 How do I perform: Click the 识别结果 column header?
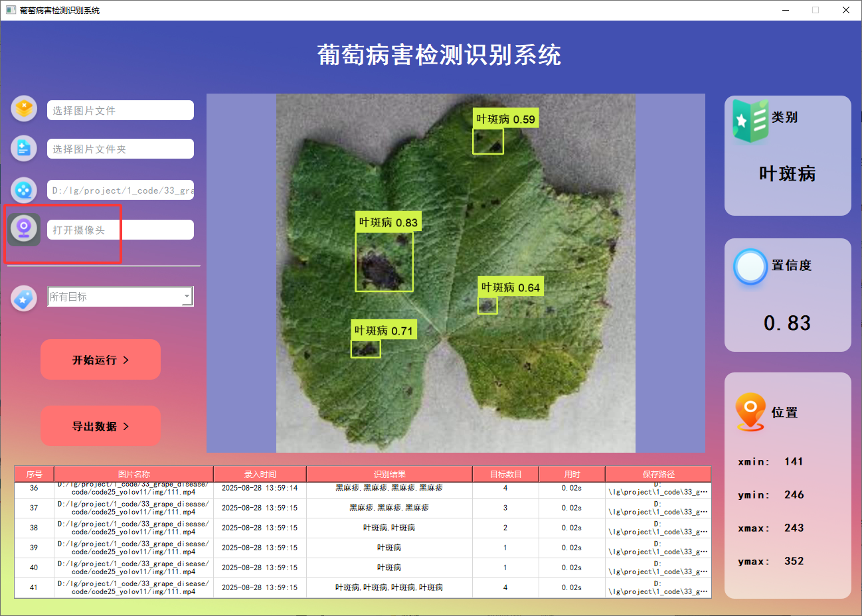pyautogui.click(x=389, y=474)
